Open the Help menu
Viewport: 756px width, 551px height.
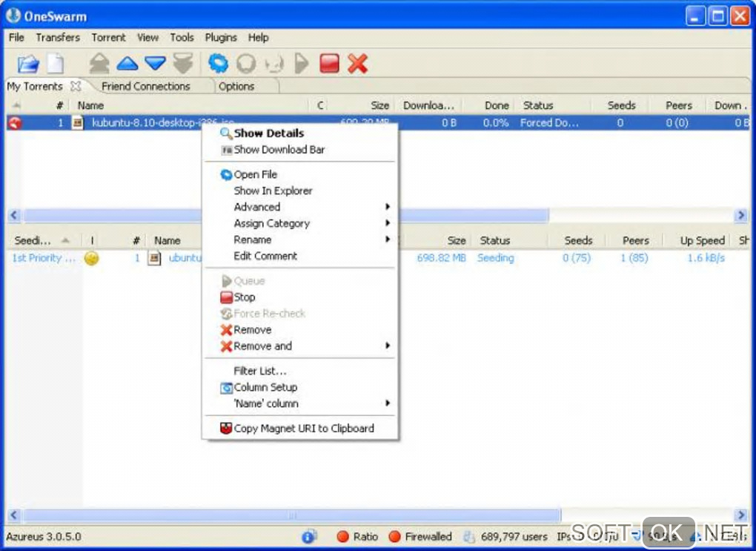click(259, 38)
